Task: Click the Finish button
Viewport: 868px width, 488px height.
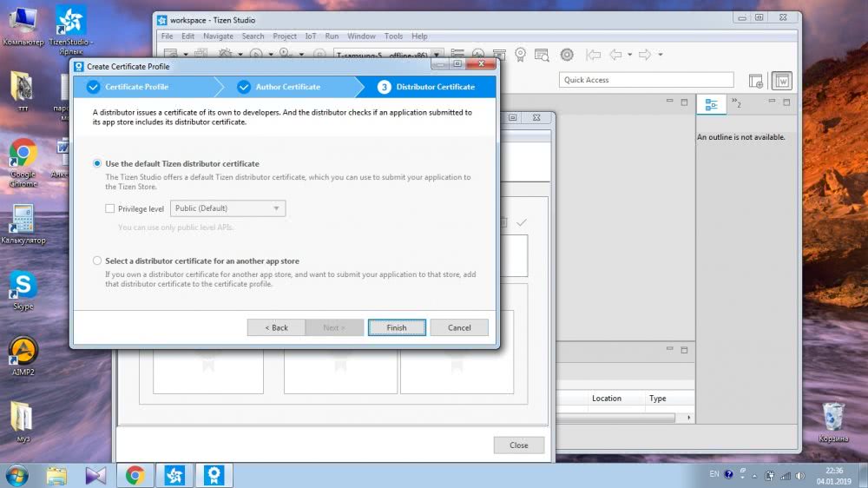Action: 397,327
